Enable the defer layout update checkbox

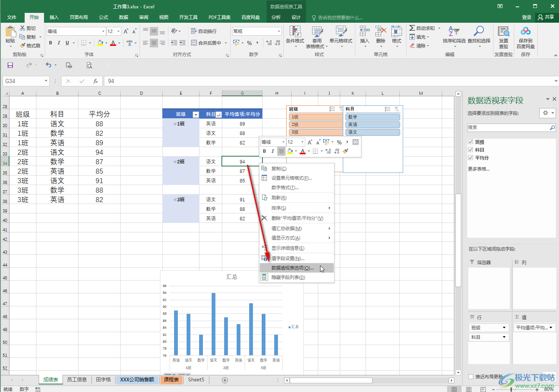(x=471, y=376)
